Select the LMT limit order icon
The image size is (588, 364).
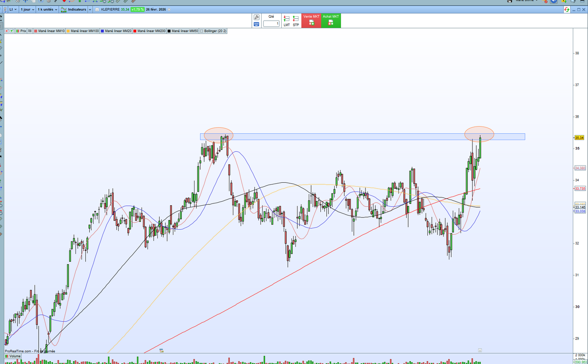tap(287, 21)
